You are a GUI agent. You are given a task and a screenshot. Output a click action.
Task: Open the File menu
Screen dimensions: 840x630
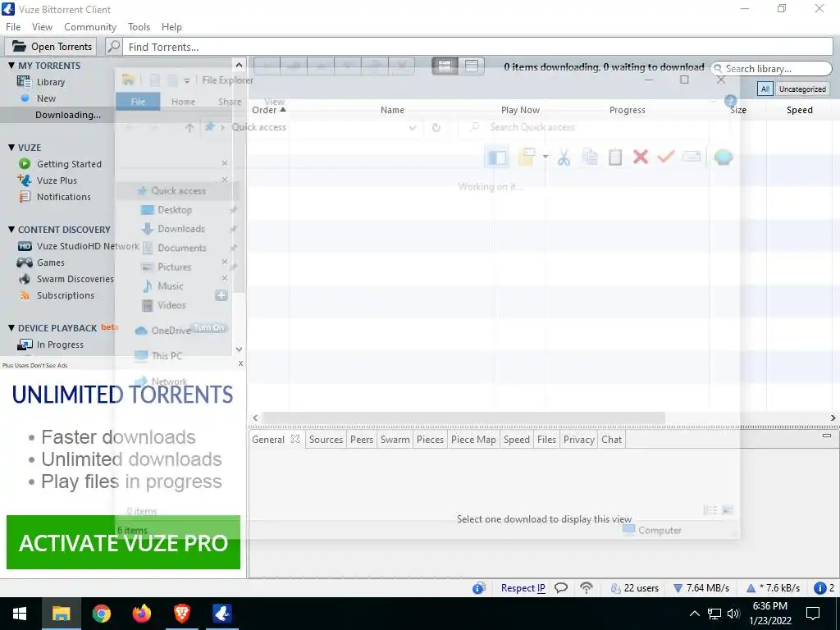(13, 27)
